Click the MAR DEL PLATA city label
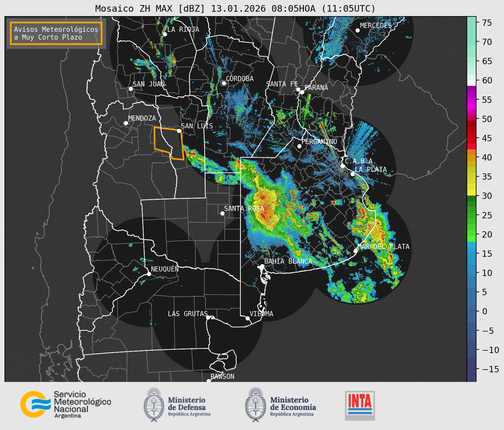This screenshot has height=430, width=504. point(383,247)
